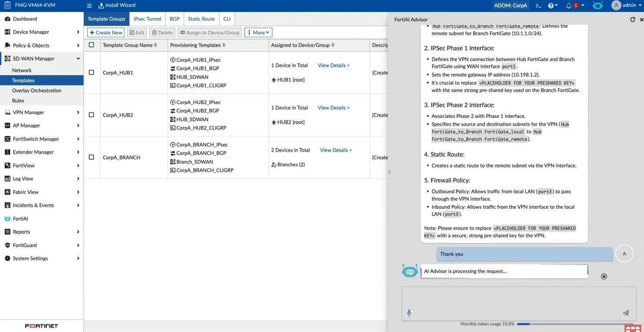Viewport: 644px width, 332px height.
Task: Open the More dropdown menu
Action: coord(258,32)
